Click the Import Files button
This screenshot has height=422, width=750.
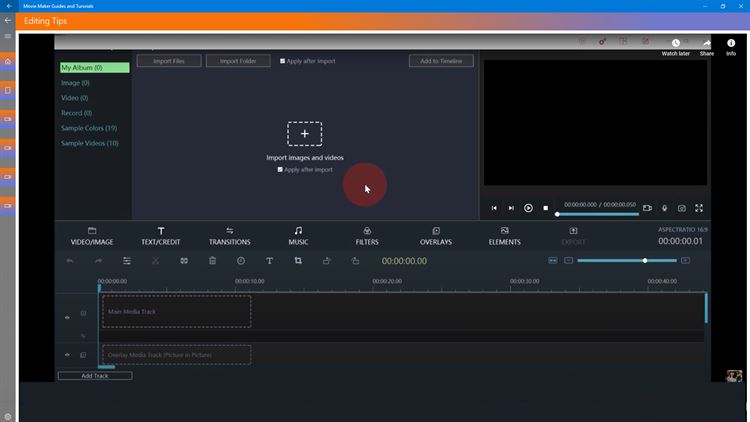tap(169, 61)
